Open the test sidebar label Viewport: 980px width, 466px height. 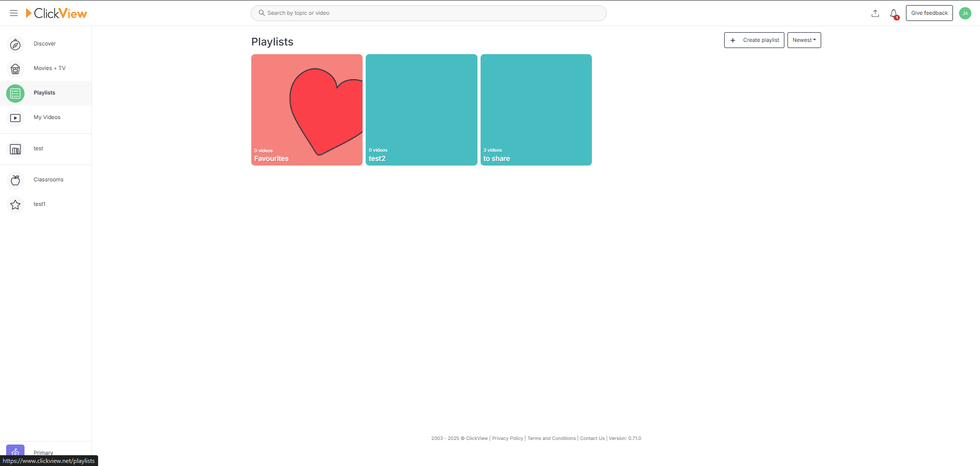click(38, 149)
